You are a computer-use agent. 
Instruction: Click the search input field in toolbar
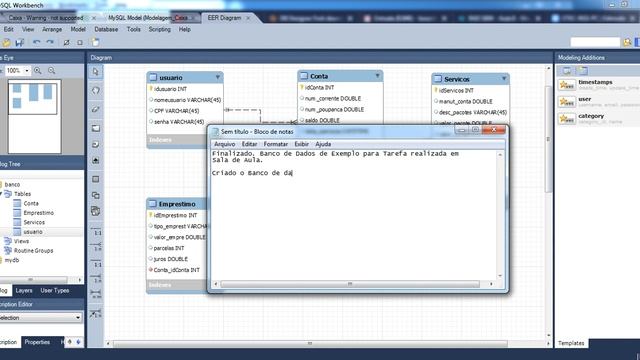[x=595, y=42]
